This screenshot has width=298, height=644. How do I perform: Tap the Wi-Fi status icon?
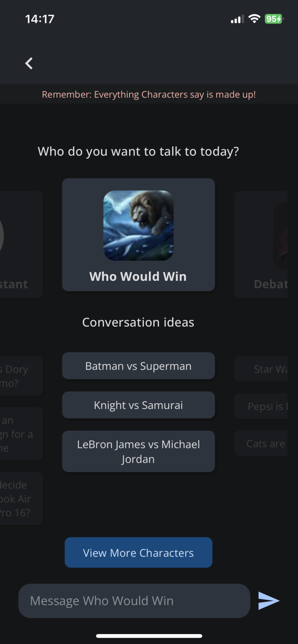254,19
